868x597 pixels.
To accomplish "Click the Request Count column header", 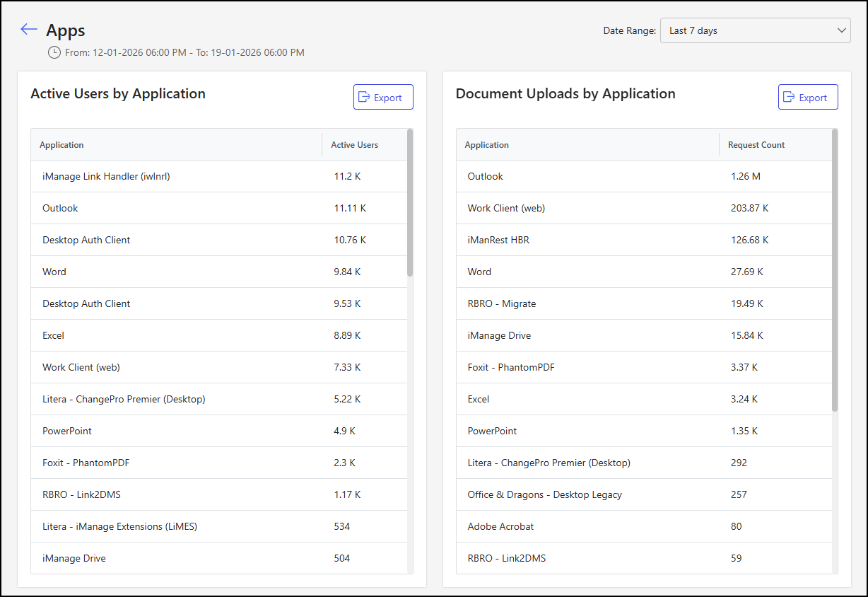I will point(756,145).
